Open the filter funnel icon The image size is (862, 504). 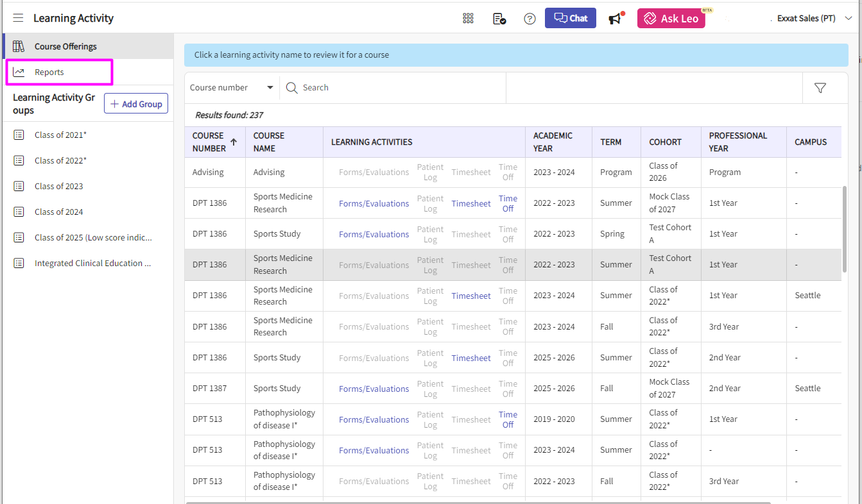tap(820, 88)
